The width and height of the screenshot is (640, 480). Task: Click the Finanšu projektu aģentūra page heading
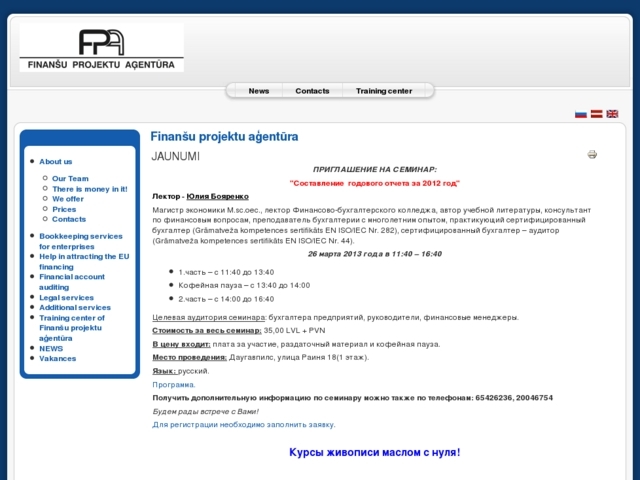point(224,136)
